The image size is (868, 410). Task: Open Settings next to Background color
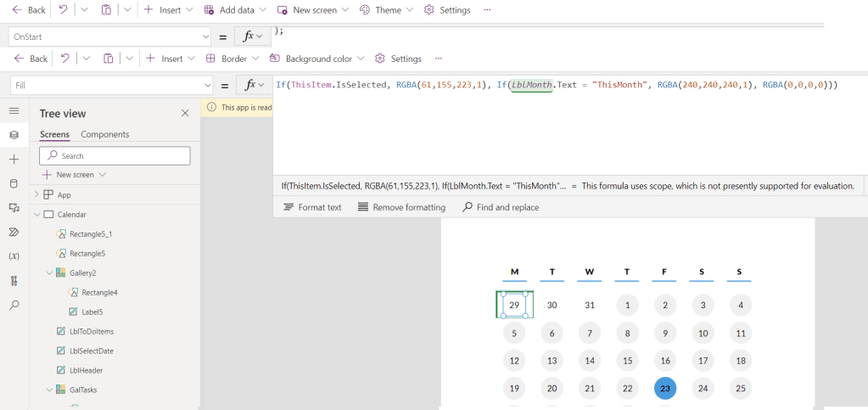(399, 59)
